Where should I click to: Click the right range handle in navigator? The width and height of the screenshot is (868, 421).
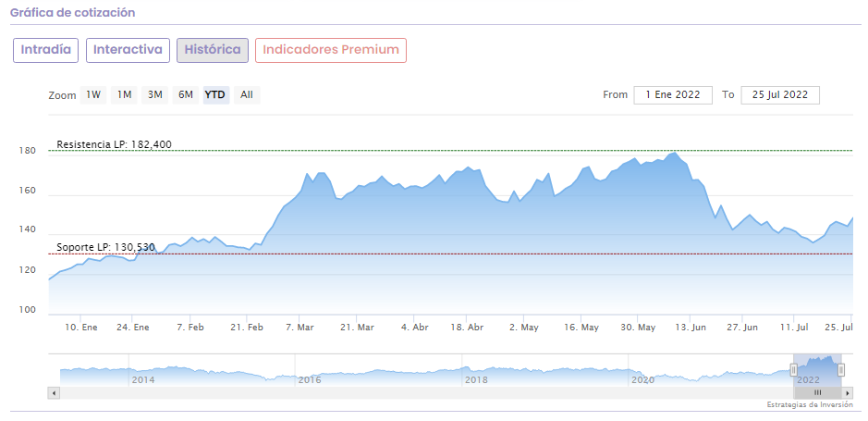click(x=841, y=370)
